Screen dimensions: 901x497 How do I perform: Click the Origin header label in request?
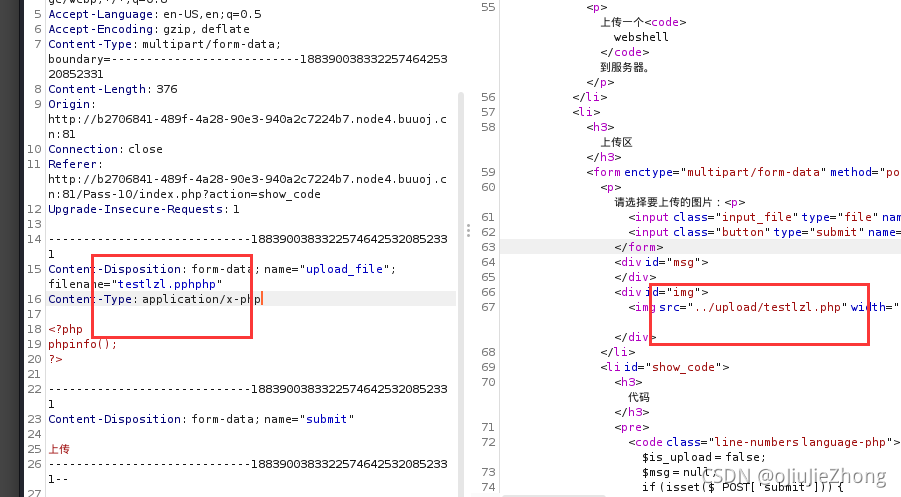[x=72, y=104]
